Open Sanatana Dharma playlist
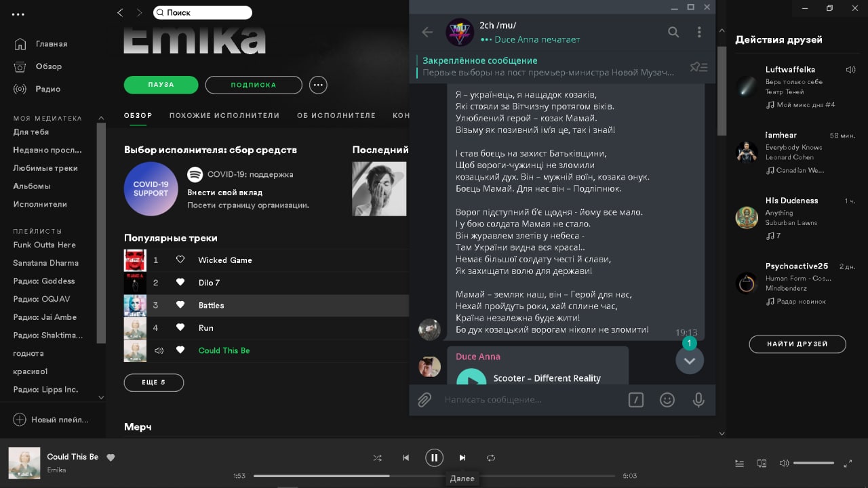Image resolution: width=868 pixels, height=488 pixels. pos(46,263)
